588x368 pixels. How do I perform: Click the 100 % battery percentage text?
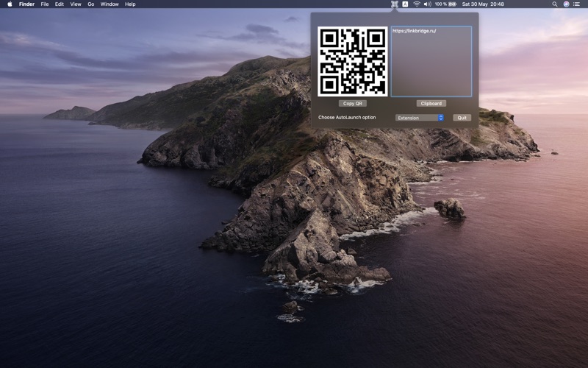[x=440, y=4]
